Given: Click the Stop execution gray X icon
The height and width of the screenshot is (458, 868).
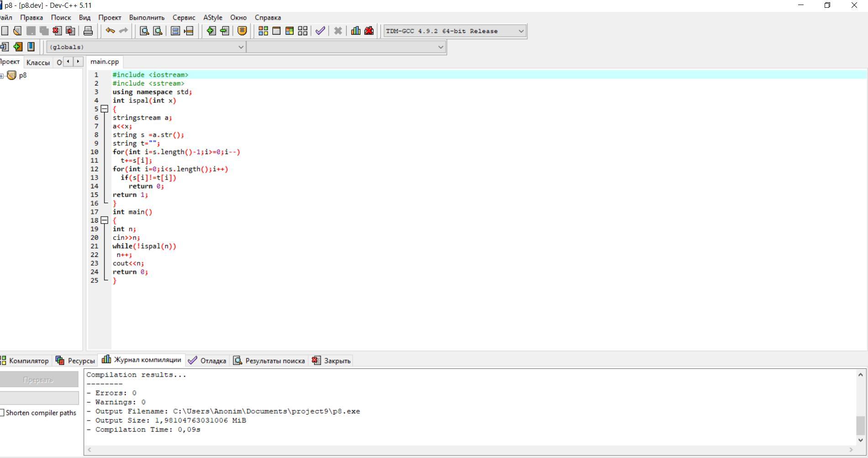Looking at the screenshot, I should 338,31.
